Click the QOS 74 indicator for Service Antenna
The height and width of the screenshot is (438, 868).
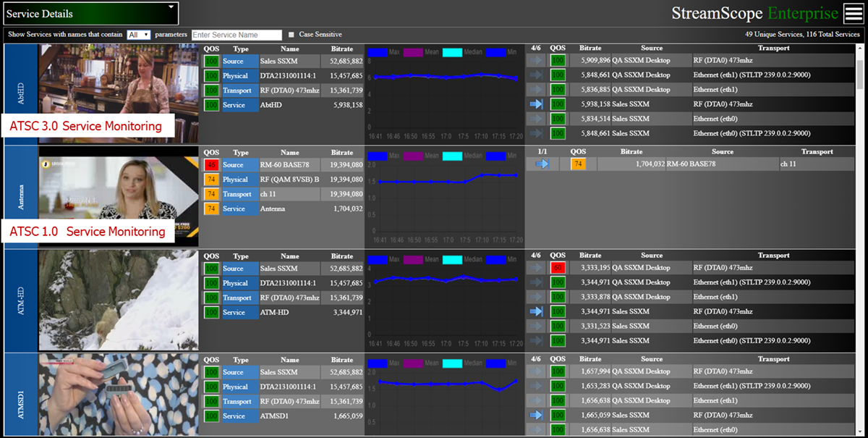pyautogui.click(x=211, y=209)
